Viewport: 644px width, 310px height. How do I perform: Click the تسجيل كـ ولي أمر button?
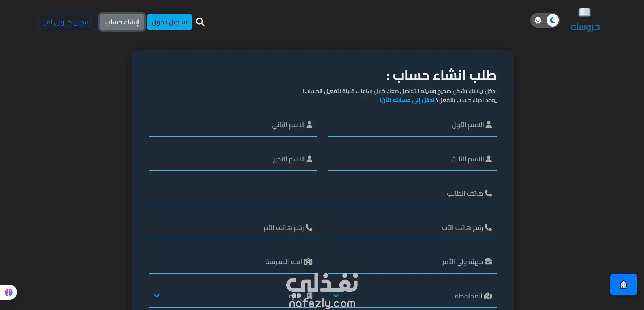click(68, 22)
